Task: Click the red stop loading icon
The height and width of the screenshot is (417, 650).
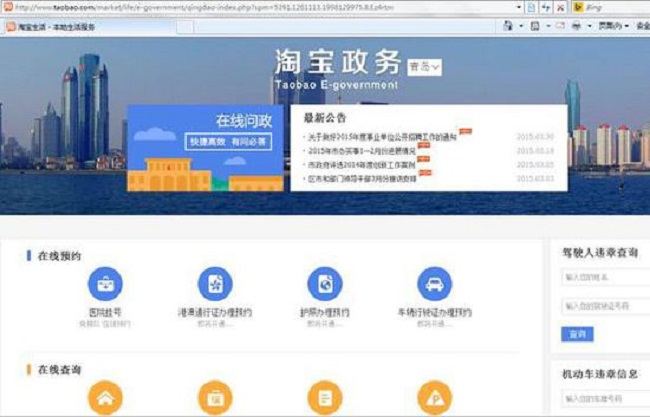Action: [560, 7]
